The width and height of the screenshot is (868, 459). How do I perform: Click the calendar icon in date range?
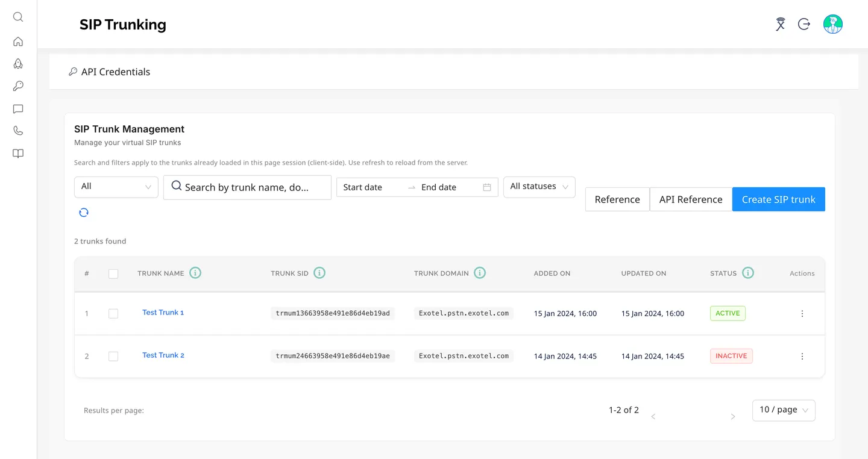(x=487, y=187)
